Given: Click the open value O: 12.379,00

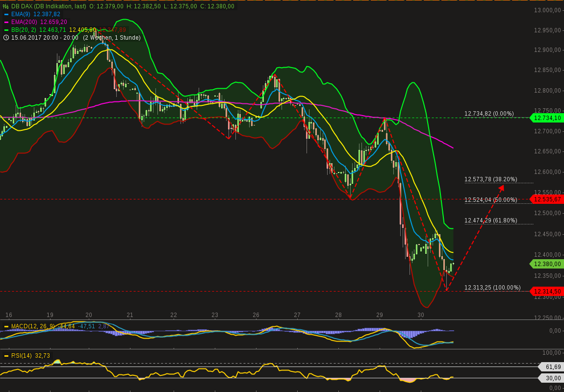Looking at the screenshot, I should click(107, 6).
